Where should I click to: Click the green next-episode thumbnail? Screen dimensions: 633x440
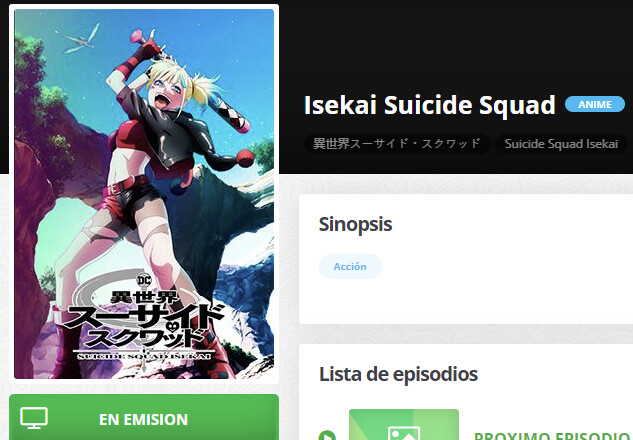point(404,425)
